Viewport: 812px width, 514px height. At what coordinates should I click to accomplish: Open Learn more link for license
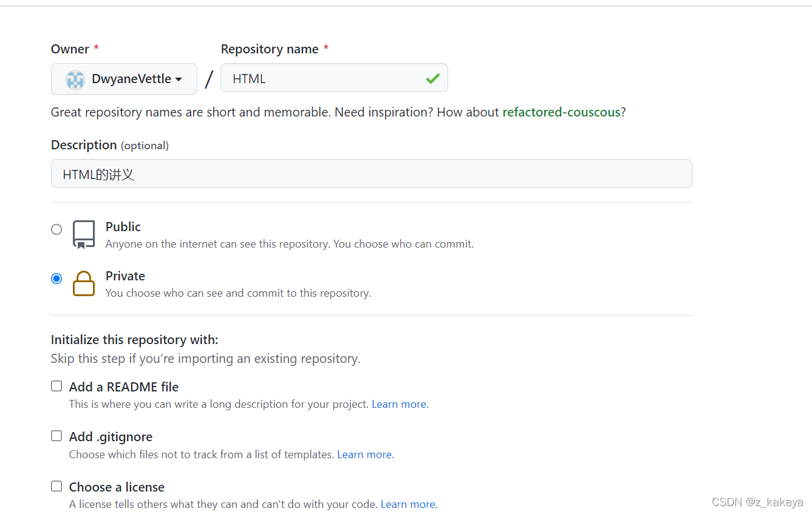tap(408, 504)
